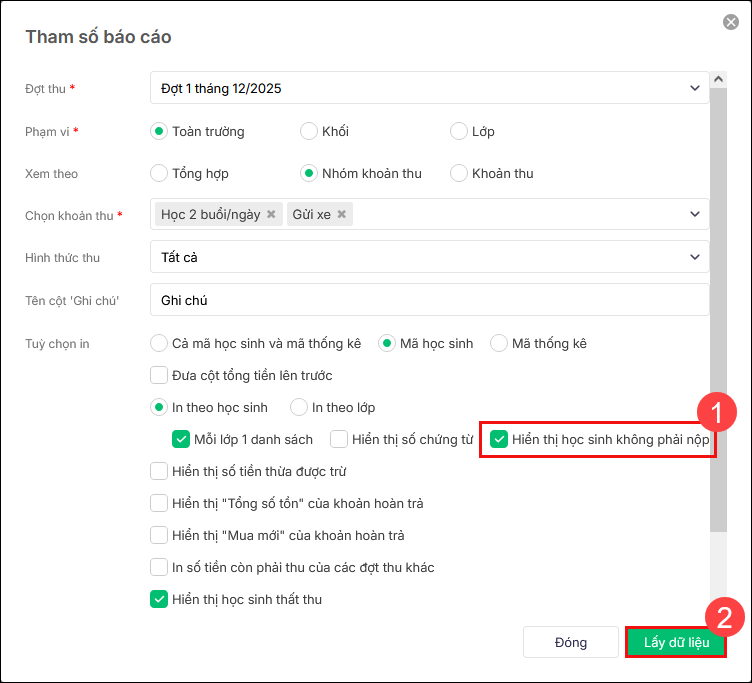Image resolution: width=752 pixels, height=683 pixels.
Task: Tick 'Hiển thị số chứng từ' checkbox
Action: tap(339, 439)
